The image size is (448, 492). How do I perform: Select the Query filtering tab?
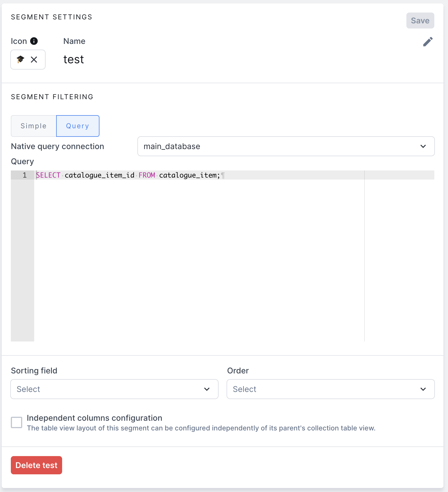click(78, 126)
